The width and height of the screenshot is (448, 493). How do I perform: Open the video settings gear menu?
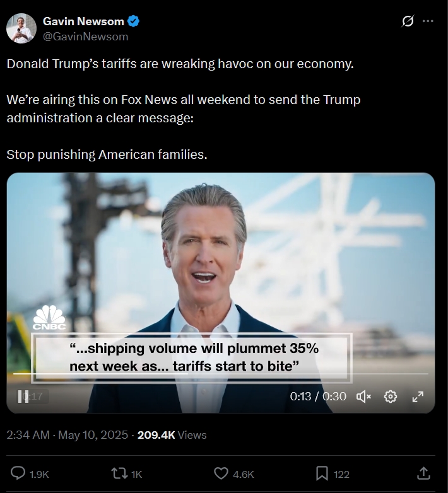tap(391, 397)
